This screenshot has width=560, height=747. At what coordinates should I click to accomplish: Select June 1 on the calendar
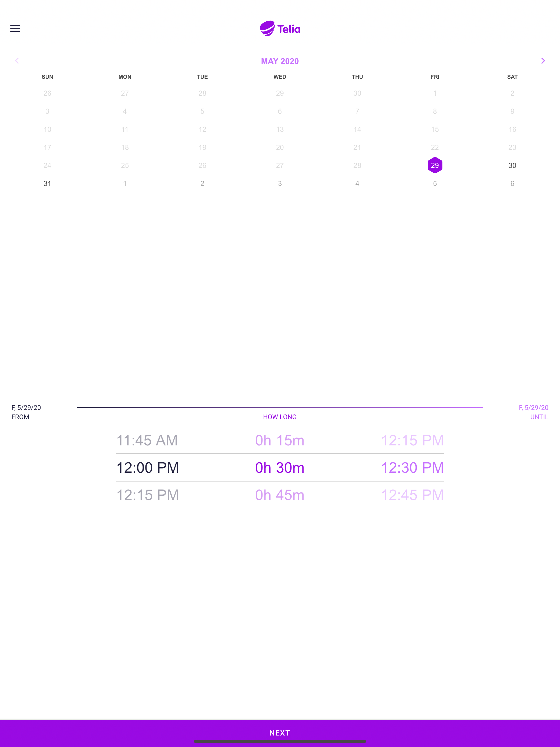(125, 183)
